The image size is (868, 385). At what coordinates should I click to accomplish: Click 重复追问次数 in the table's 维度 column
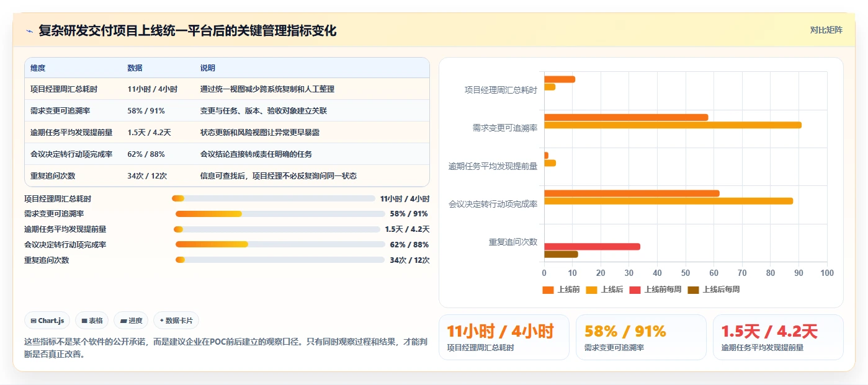point(53,176)
